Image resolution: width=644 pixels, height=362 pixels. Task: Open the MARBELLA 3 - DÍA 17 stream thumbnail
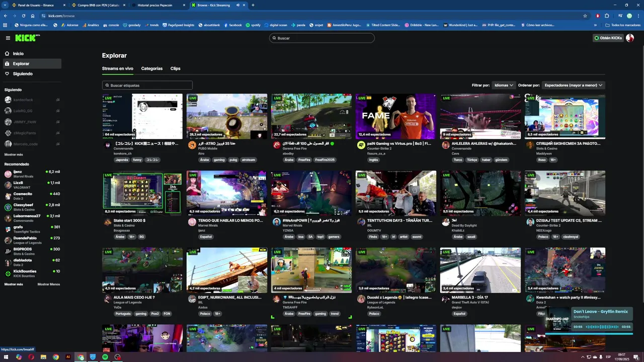(x=480, y=270)
